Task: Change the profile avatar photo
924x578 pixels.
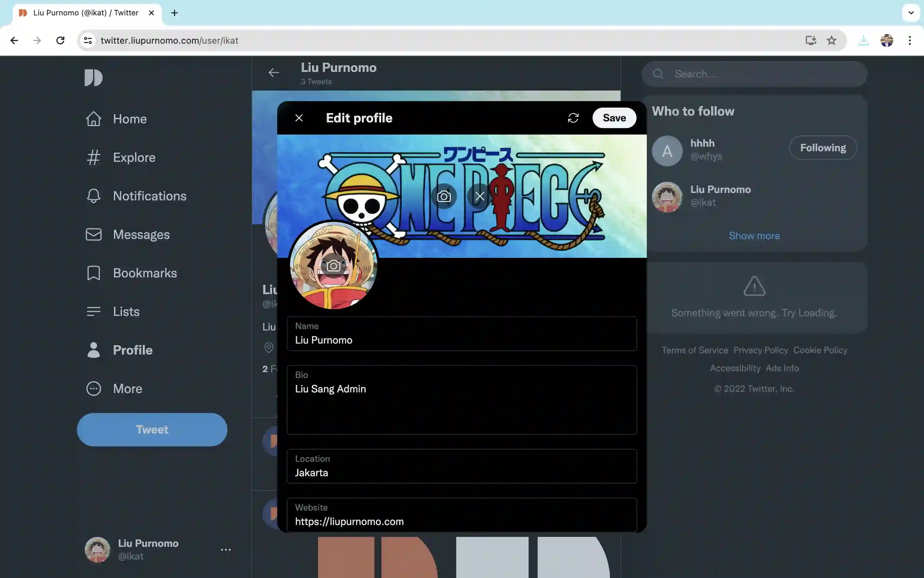Action: click(333, 266)
